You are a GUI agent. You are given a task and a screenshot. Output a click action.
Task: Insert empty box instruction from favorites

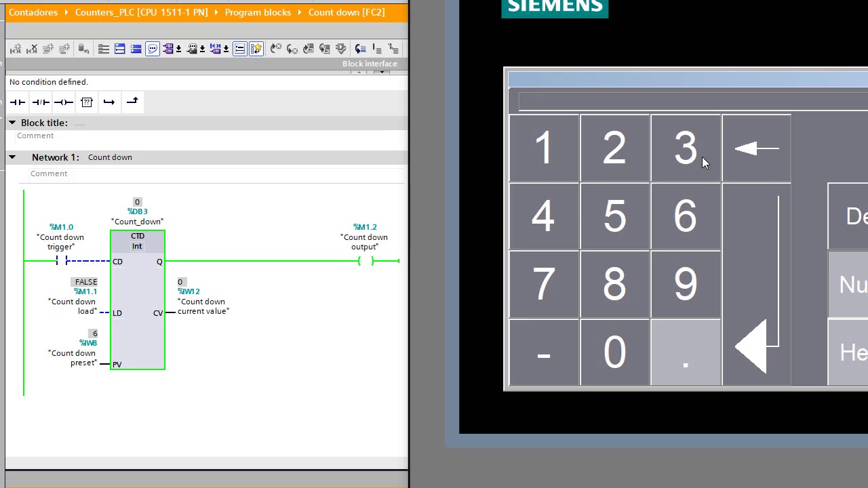click(x=87, y=102)
